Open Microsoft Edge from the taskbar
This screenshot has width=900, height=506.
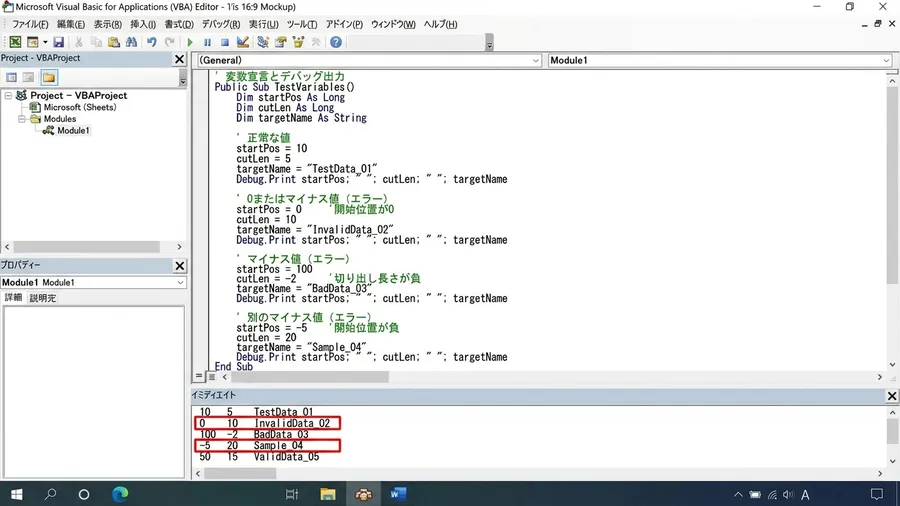coord(120,494)
